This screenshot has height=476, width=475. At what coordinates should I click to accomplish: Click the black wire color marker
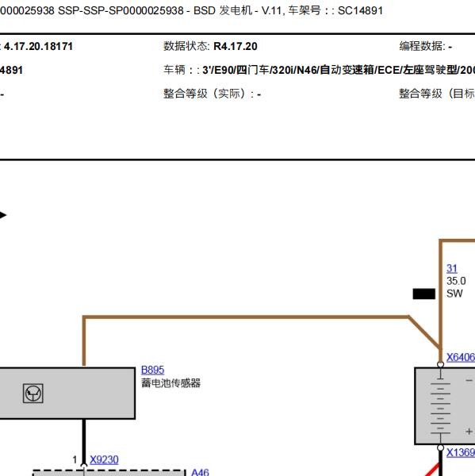tap(423, 294)
